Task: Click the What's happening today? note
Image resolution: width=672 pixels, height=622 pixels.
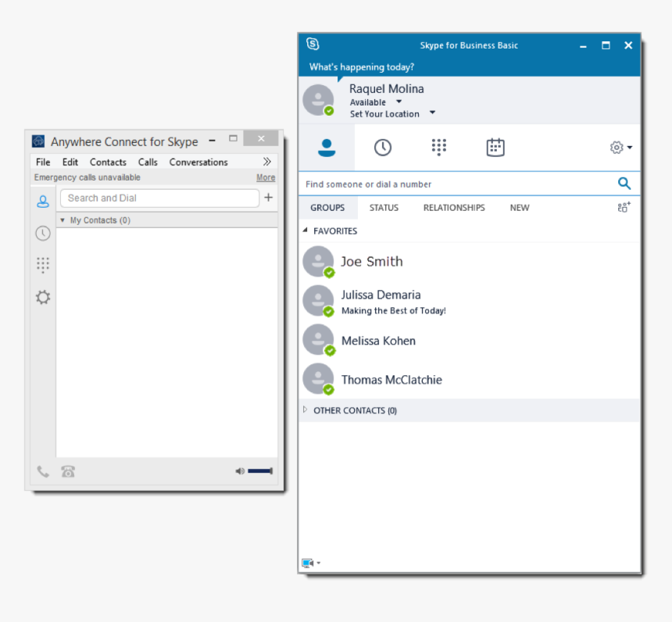Action: (362, 67)
